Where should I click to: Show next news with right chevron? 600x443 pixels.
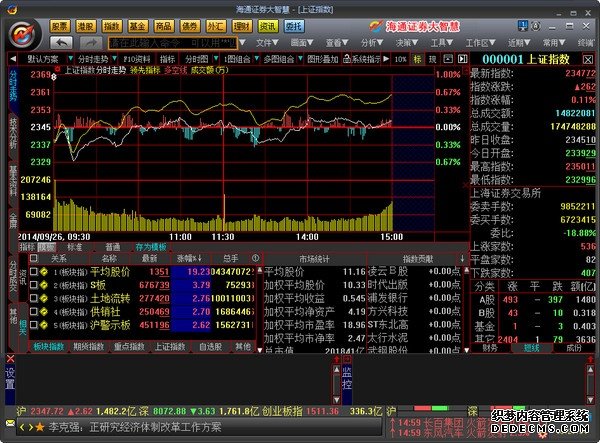click(x=30, y=427)
